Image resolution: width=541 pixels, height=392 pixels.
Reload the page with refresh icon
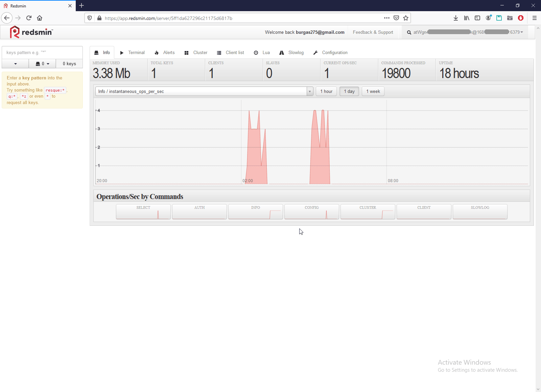(29, 18)
